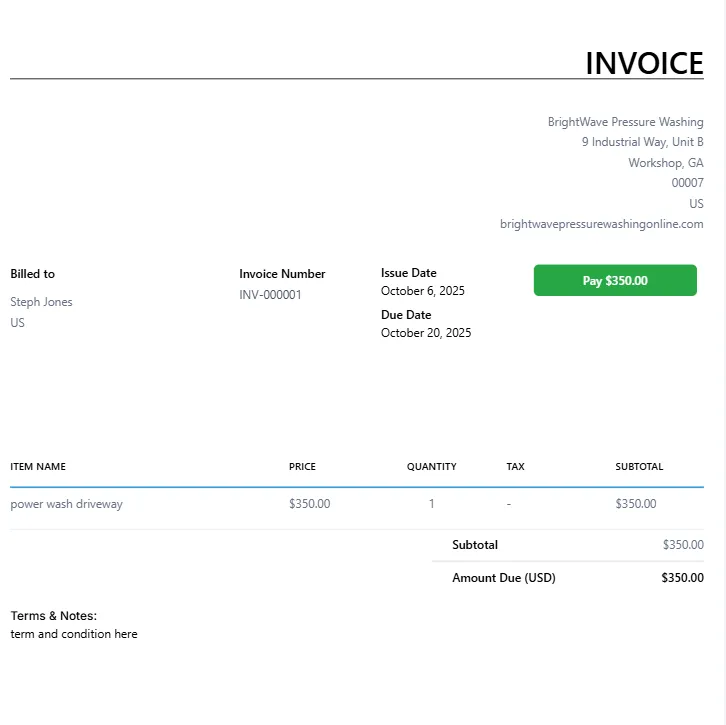The width and height of the screenshot is (726, 725).
Task: Click the ITEM NAME column header
Action: (38, 467)
